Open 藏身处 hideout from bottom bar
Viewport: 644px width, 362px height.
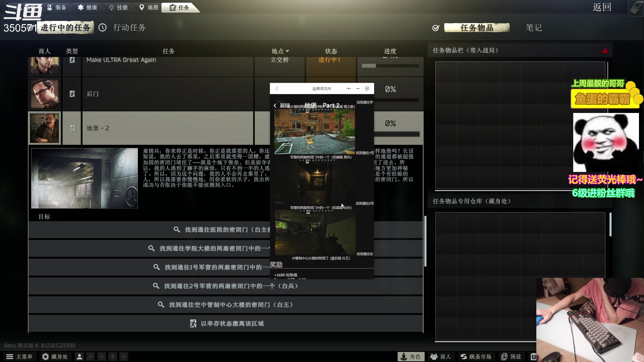click(x=55, y=357)
